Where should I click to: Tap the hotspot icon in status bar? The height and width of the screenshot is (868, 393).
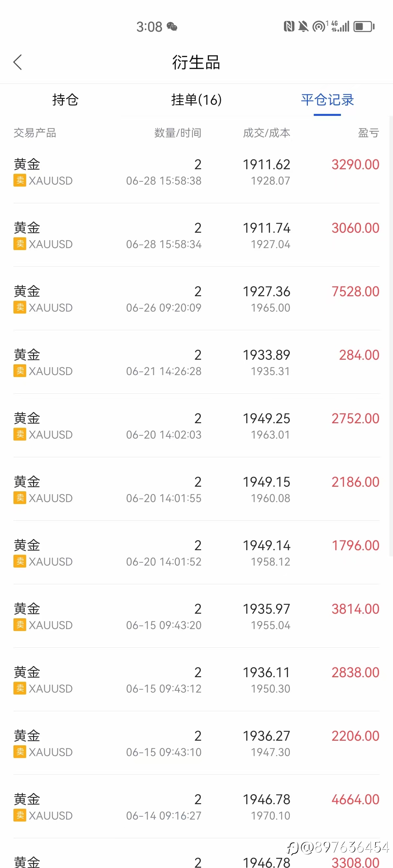(x=319, y=26)
